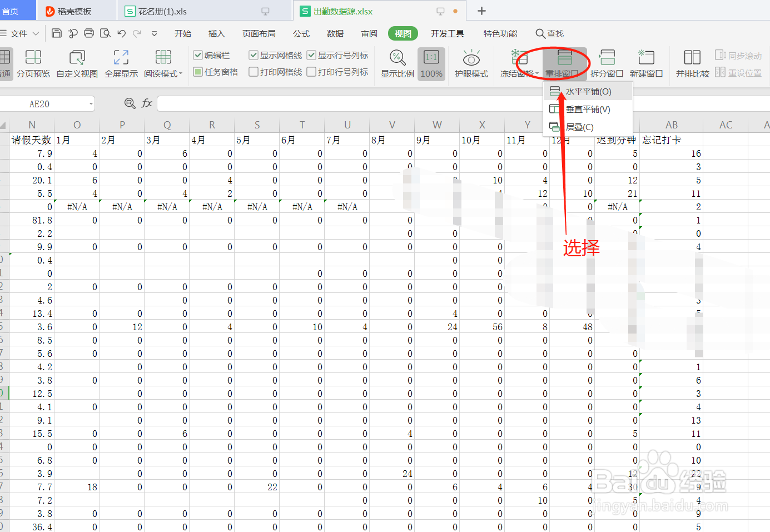This screenshot has height=532, width=770.
Task: Turn on 护眼模式 eye protection mode
Action: point(471,63)
